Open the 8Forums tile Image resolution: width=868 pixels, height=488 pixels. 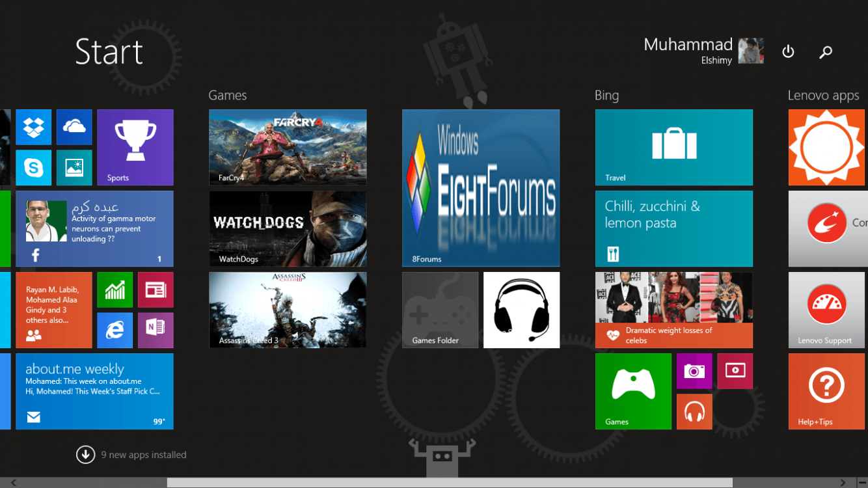click(x=481, y=188)
